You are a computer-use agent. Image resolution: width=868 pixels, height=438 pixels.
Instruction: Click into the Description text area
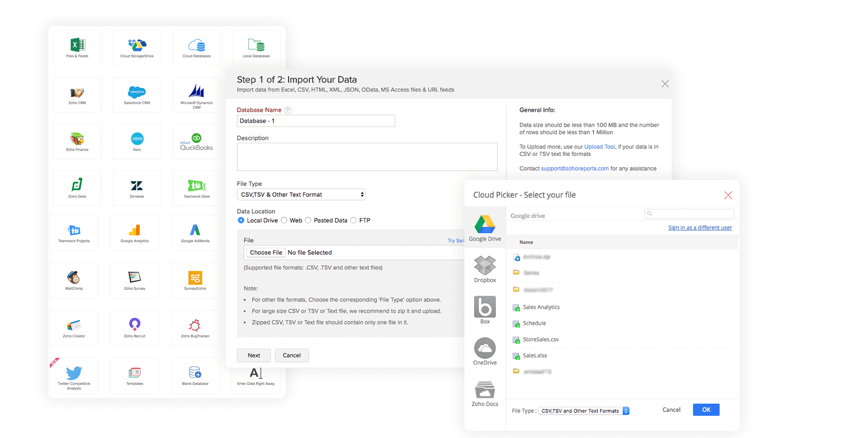(367, 157)
